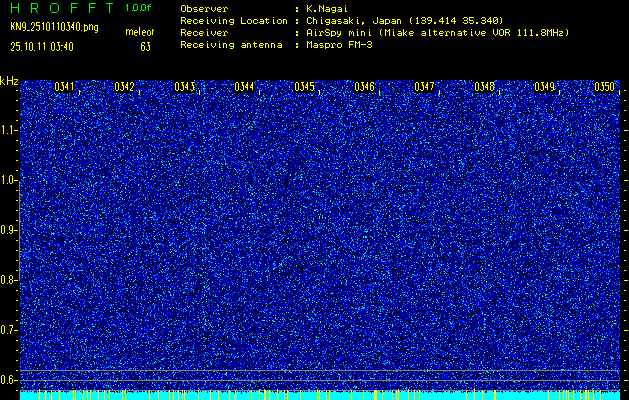Click the 0.7 frequency axis label
This screenshot has height=400, width=629.
pos(9,329)
